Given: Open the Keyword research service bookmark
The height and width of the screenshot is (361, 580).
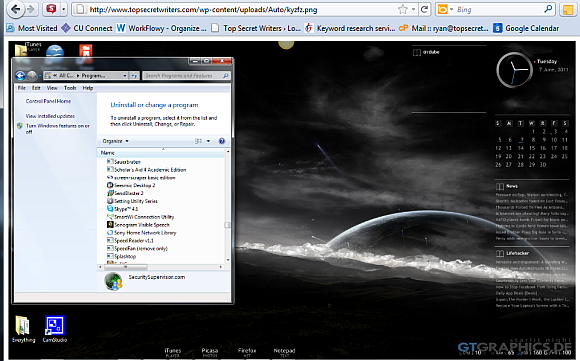Looking at the screenshot, I should coord(350,28).
